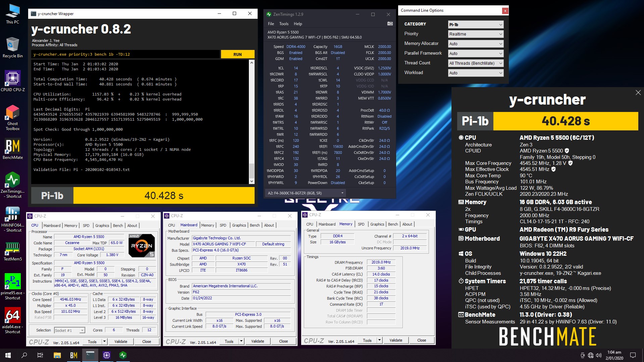Image resolution: width=644 pixels, height=362 pixels.
Task: Open the CATEGORY Pi-1b dropdown
Action: [x=476, y=24]
